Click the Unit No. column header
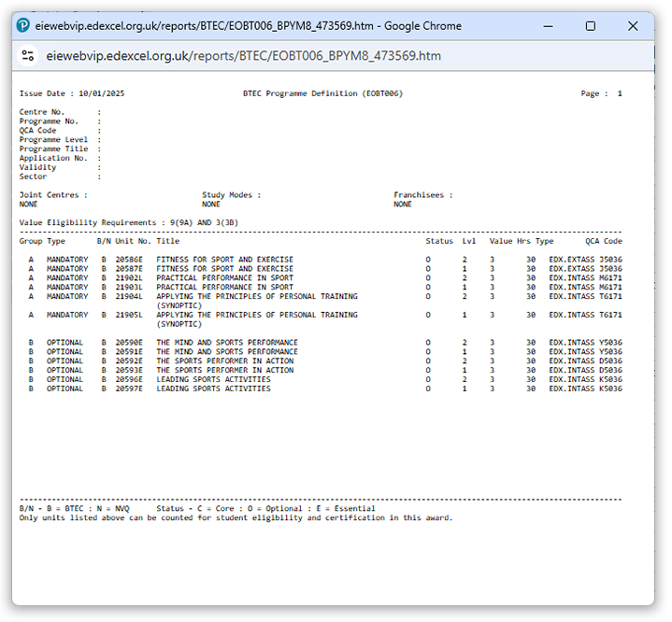The width and height of the screenshot is (672, 622). click(133, 241)
